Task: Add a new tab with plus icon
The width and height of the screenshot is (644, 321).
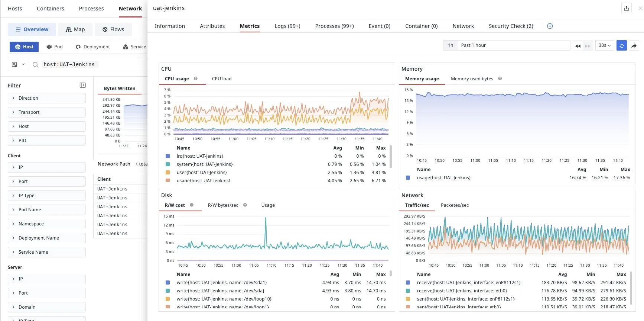Action: pos(550,26)
